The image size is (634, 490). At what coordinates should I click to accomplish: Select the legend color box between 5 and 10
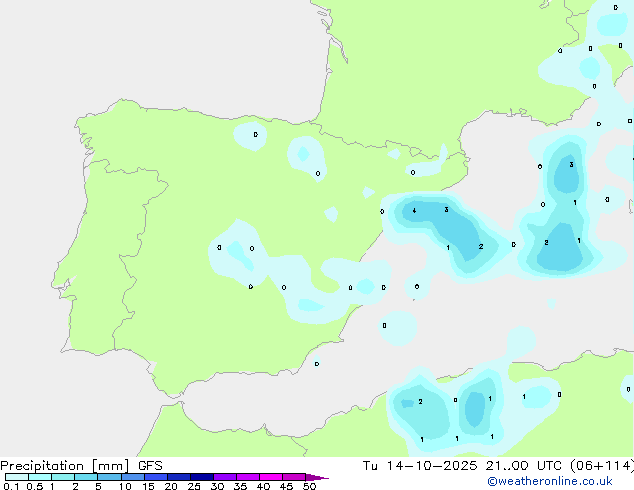[x=109, y=477]
